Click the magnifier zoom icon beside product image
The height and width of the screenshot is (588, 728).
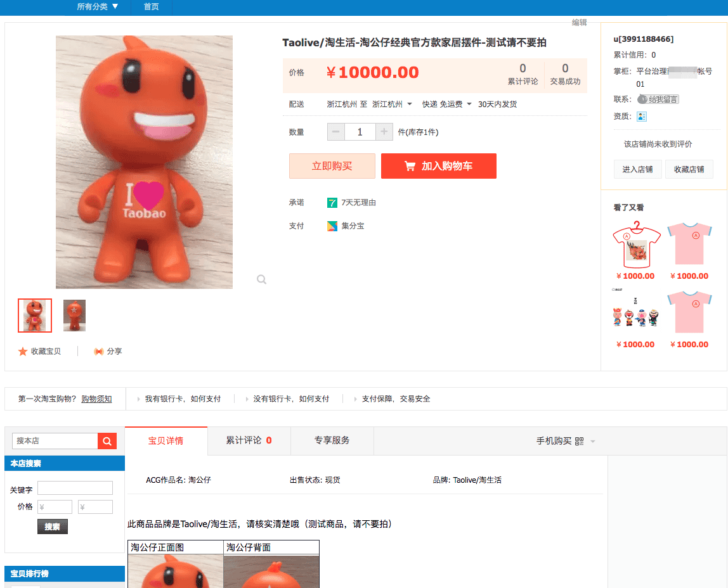click(261, 279)
